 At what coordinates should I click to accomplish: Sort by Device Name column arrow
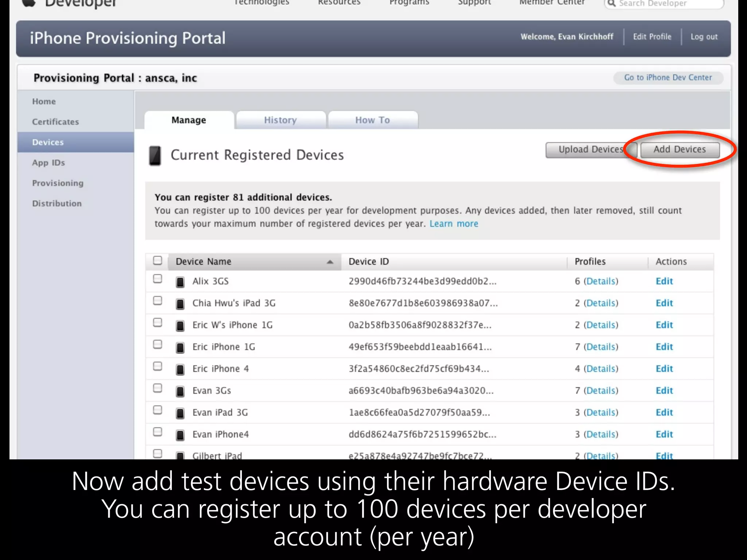pos(330,262)
